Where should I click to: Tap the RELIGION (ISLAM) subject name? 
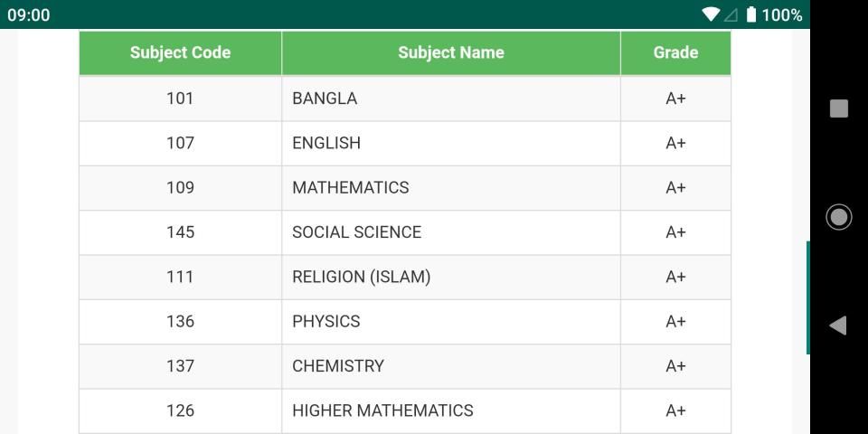[x=361, y=277]
